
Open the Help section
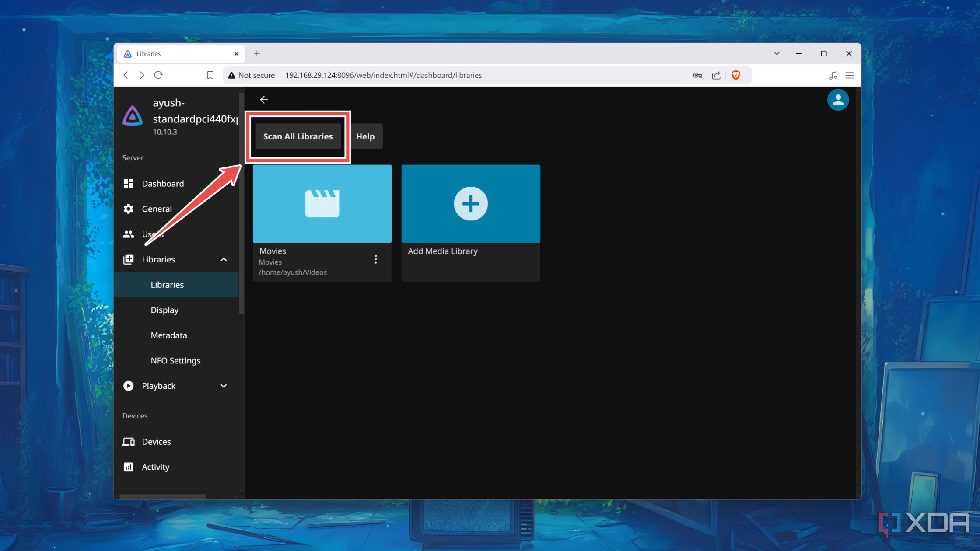(365, 136)
